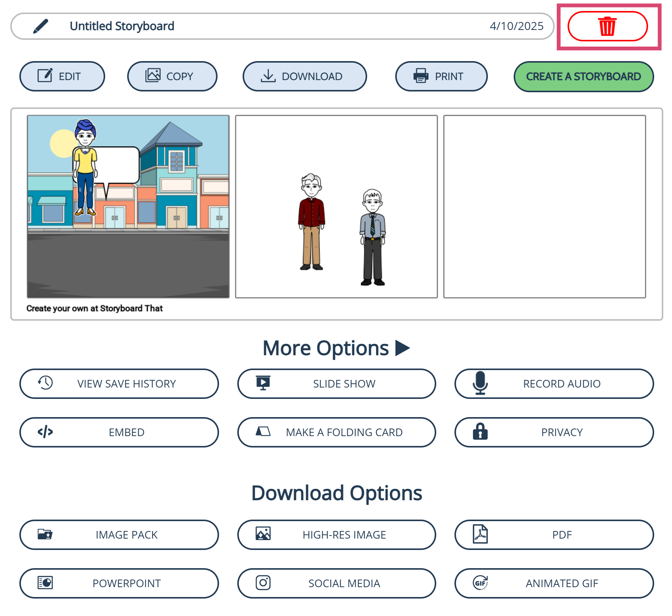The image size is (672, 616).
Task: Click the animated GIF icon
Action: (x=480, y=583)
